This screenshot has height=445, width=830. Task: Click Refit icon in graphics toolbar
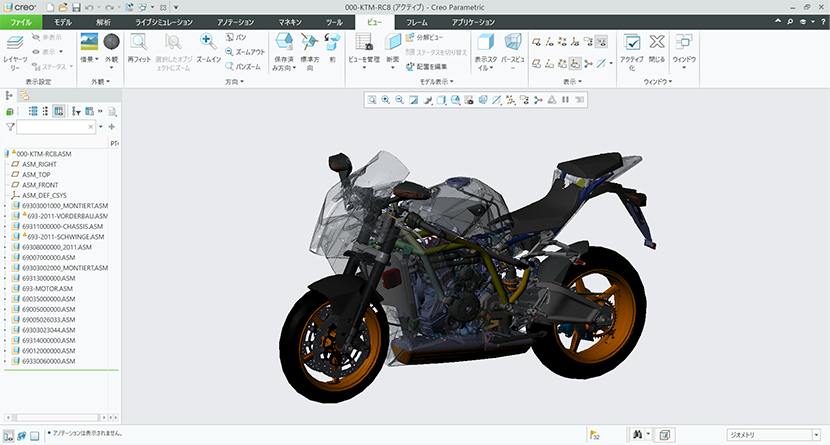tap(372, 100)
